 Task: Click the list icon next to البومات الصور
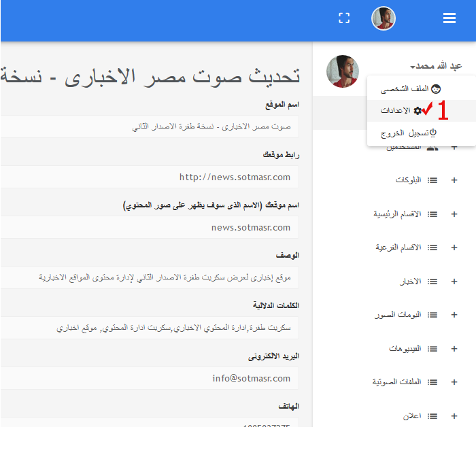[x=432, y=315]
